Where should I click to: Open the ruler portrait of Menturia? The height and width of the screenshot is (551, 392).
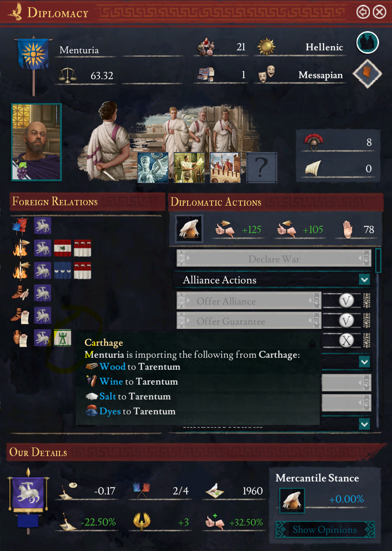pyautogui.click(x=36, y=142)
